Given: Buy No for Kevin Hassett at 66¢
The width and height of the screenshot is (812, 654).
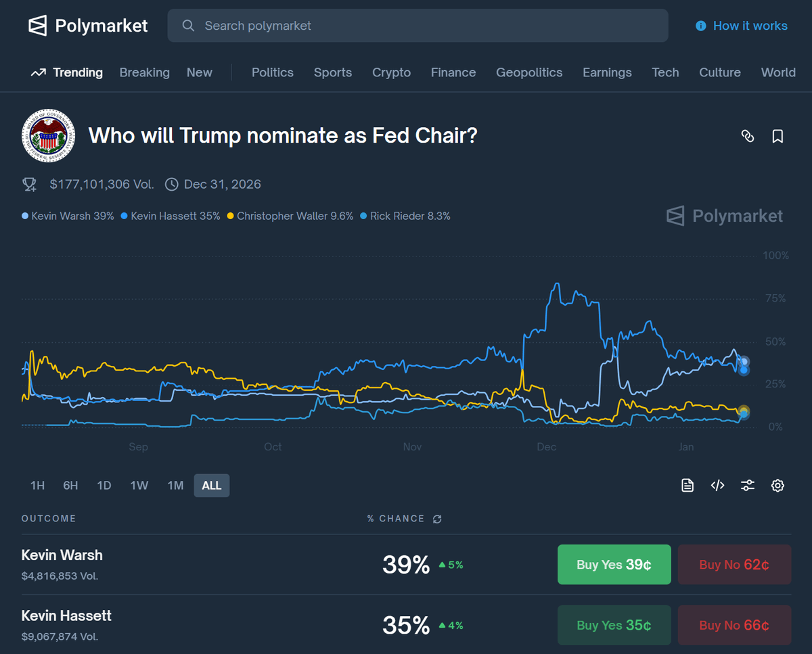Looking at the screenshot, I should point(734,626).
